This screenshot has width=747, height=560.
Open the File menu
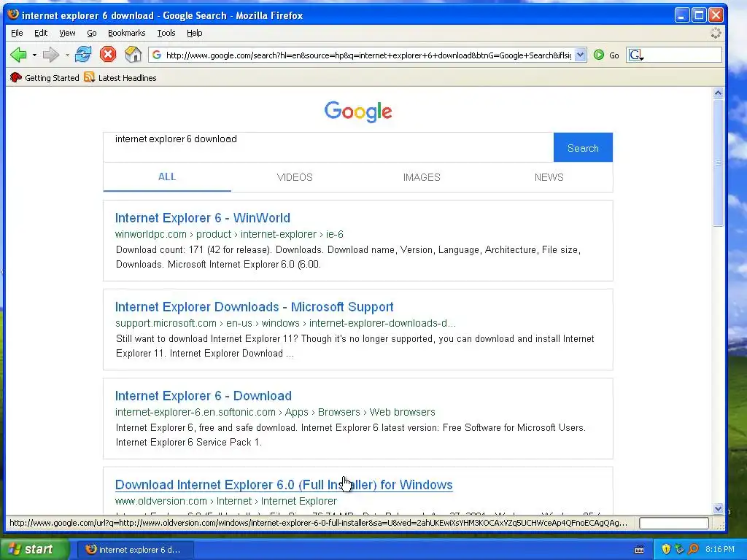[x=17, y=33]
